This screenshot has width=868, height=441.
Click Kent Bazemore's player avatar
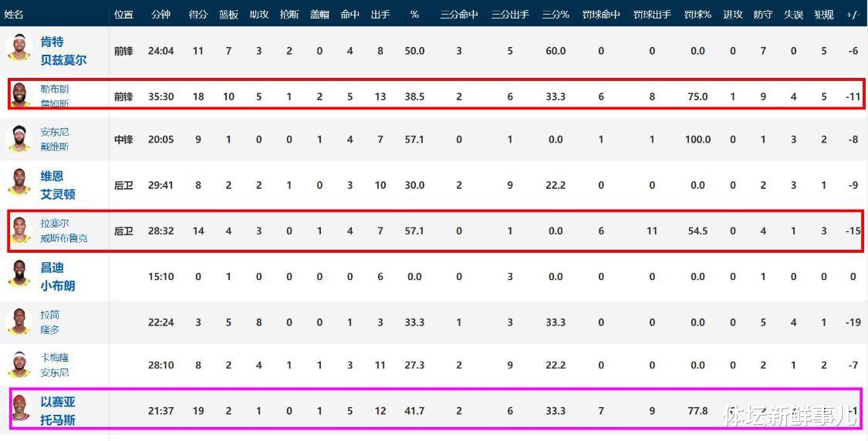point(19,48)
